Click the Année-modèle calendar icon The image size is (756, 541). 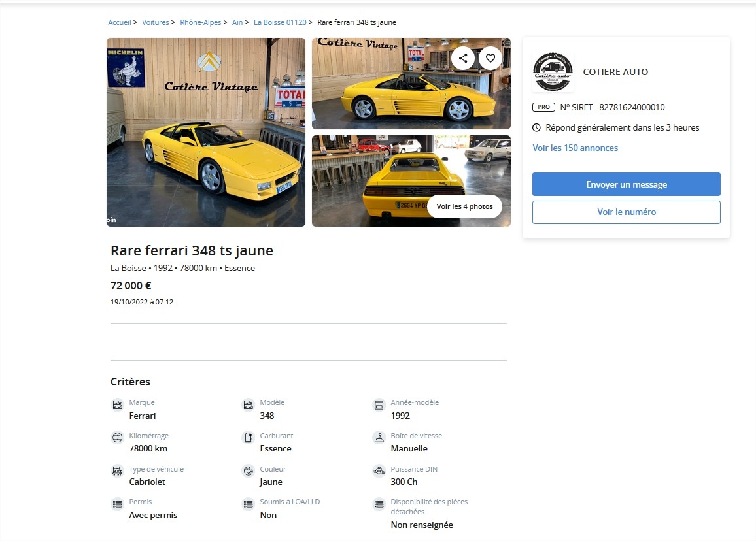coord(379,404)
